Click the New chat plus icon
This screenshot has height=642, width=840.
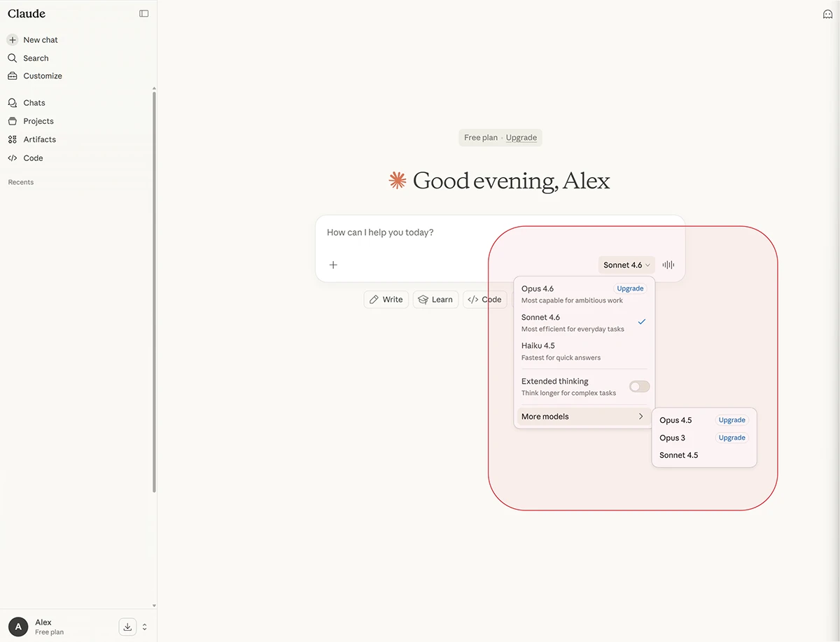pos(13,40)
